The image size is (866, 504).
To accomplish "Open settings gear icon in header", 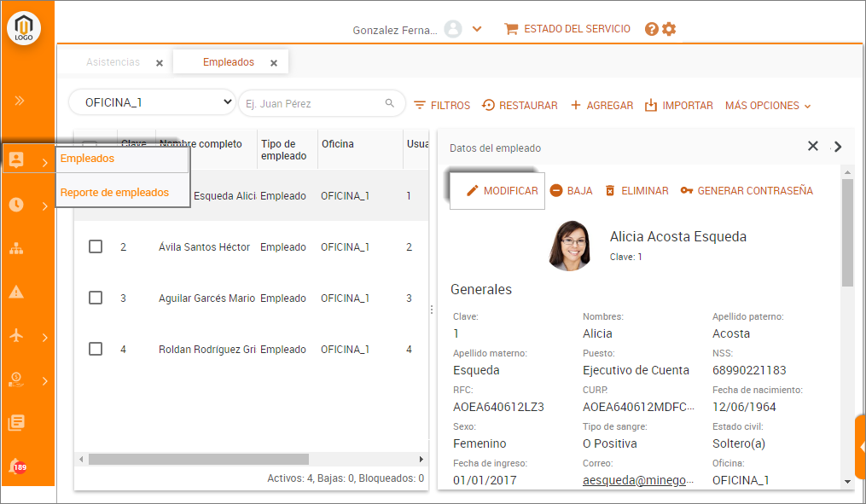I will pyautogui.click(x=669, y=29).
